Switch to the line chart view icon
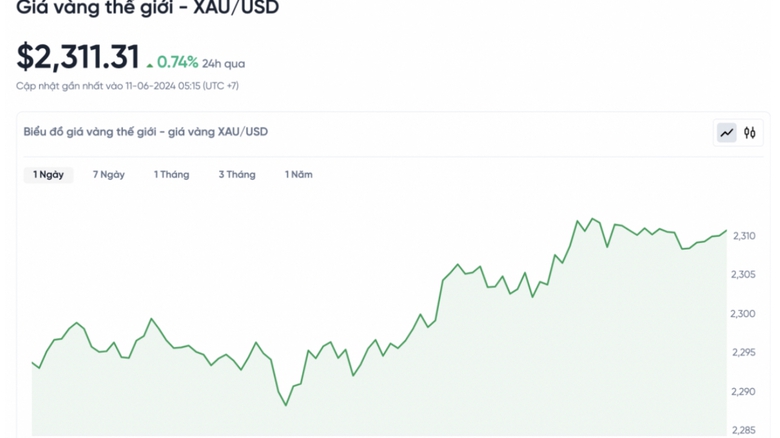The width and height of the screenshot is (780, 438). click(727, 133)
